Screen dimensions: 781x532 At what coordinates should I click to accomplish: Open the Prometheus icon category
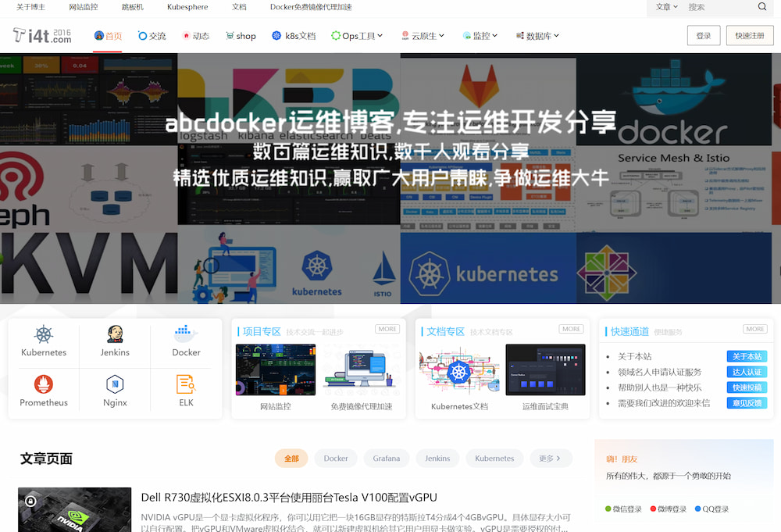coord(44,384)
